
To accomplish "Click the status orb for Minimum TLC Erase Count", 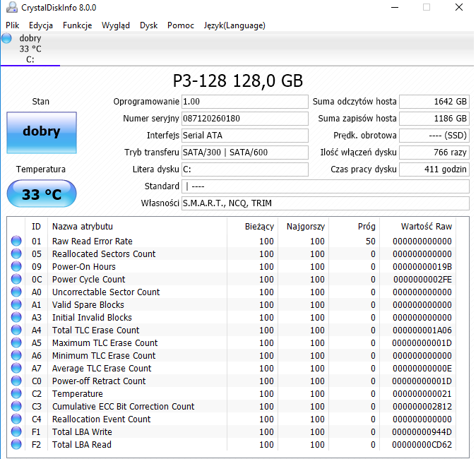I will [16, 355].
